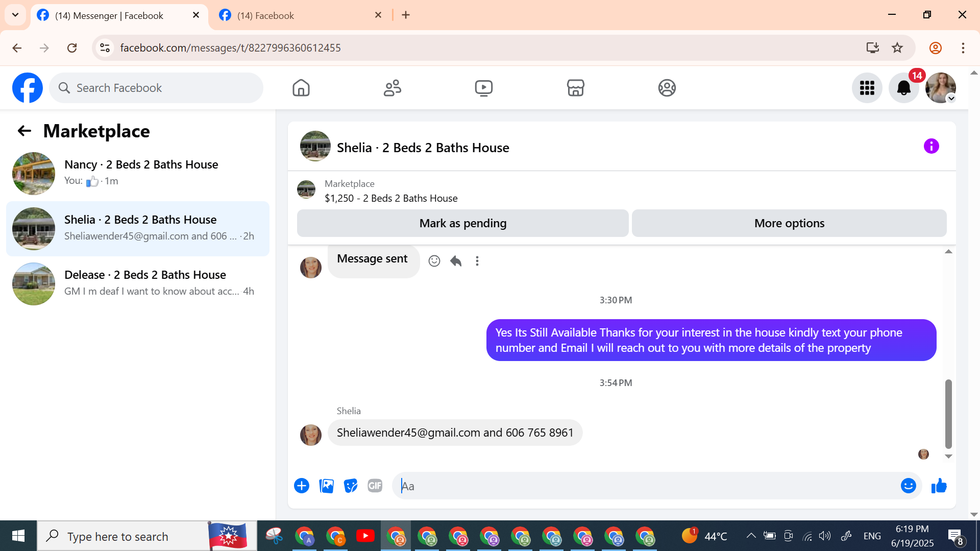Click the 'Message sent' bubble
The width and height of the screenshot is (980, 551).
[x=373, y=261]
